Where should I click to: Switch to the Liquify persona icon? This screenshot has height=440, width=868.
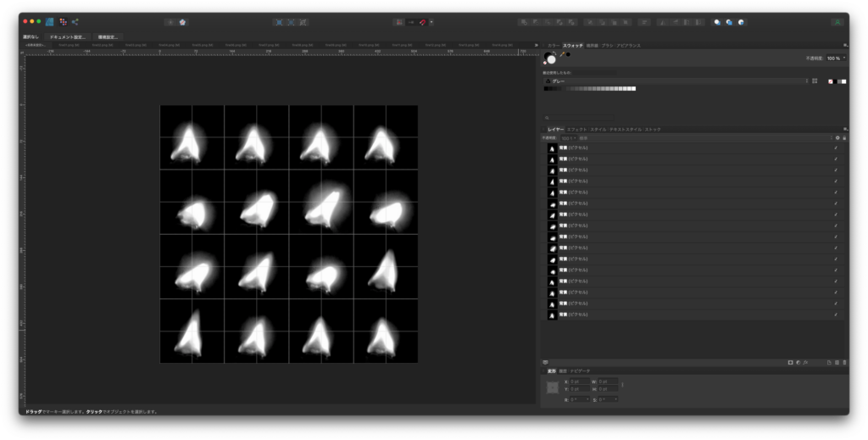pyautogui.click(x=63, y=21)
